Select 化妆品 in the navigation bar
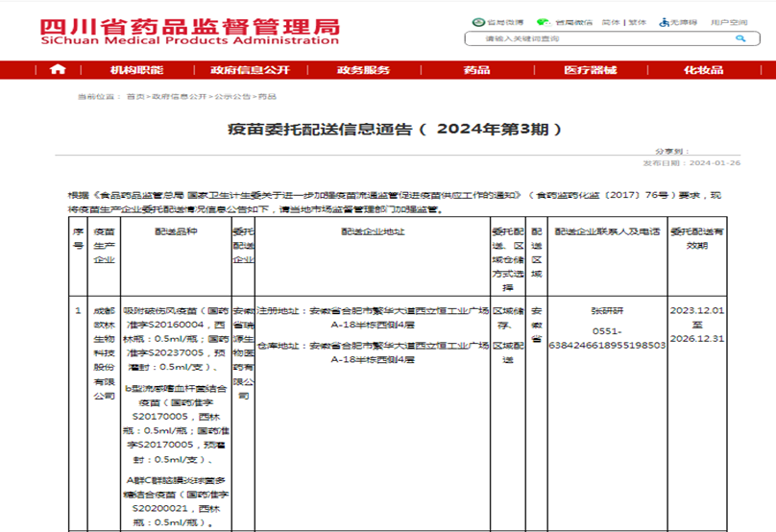The image size is (776, 532). [703, 70]
